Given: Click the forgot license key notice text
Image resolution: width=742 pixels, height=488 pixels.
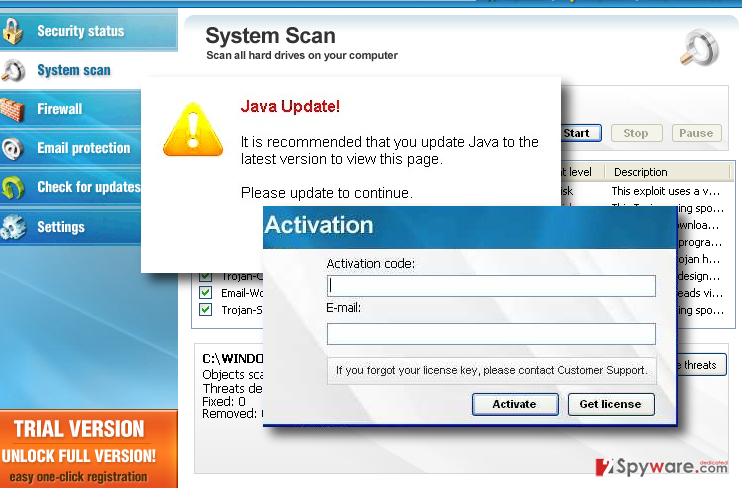Looking at the screenshot, I should pos(491,370).
